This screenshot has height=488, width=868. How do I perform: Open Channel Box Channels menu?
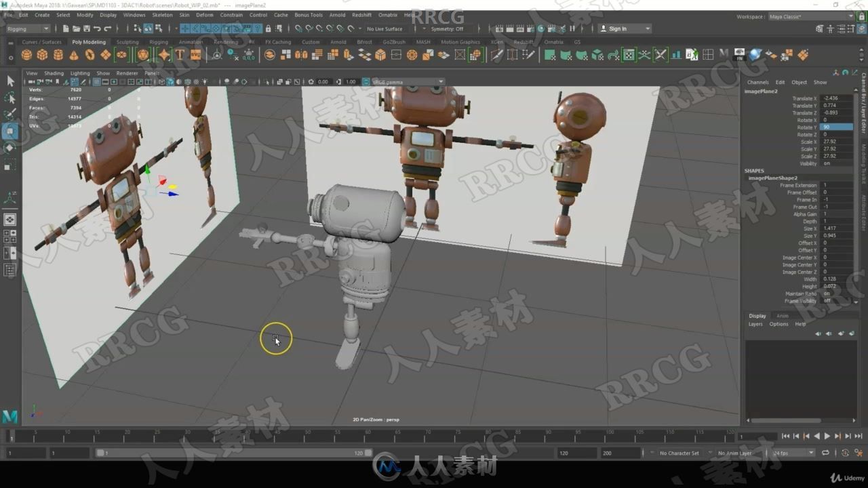pos(758,82)
